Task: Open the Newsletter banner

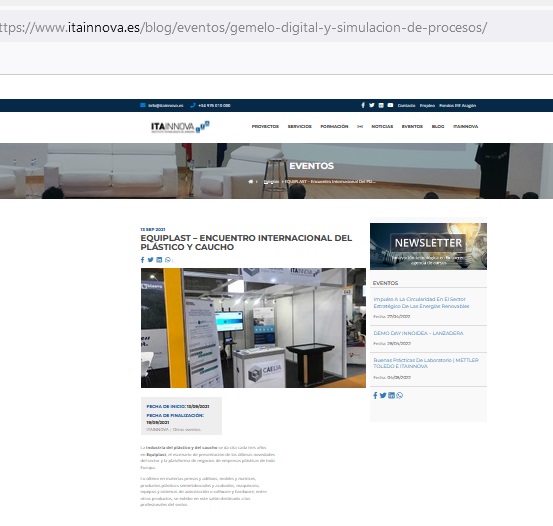Action: coord(428,246)
